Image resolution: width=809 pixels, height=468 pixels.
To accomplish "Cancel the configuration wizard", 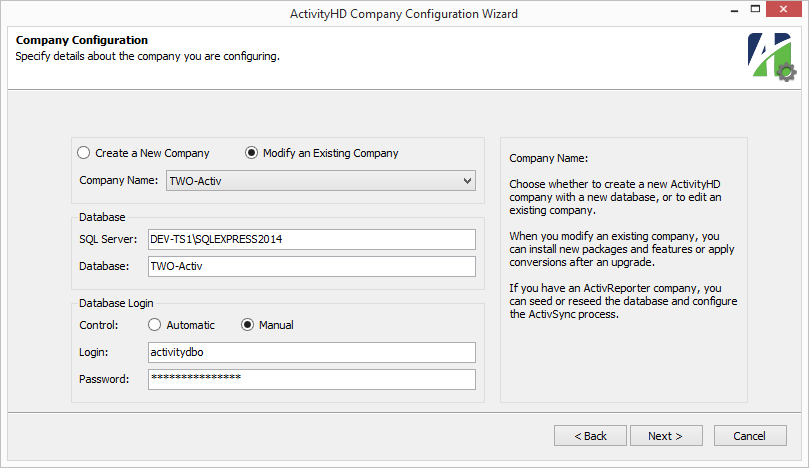I will click(750, 436).
